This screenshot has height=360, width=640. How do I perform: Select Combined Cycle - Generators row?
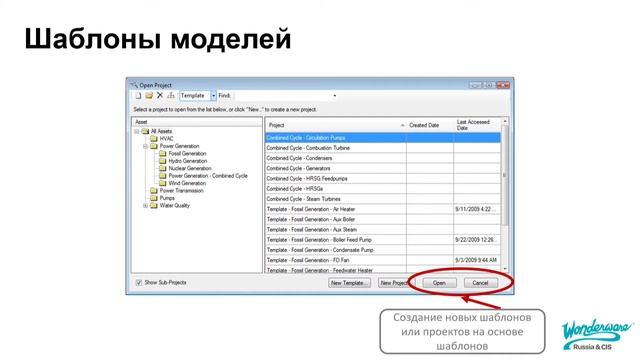pos(383,169)
